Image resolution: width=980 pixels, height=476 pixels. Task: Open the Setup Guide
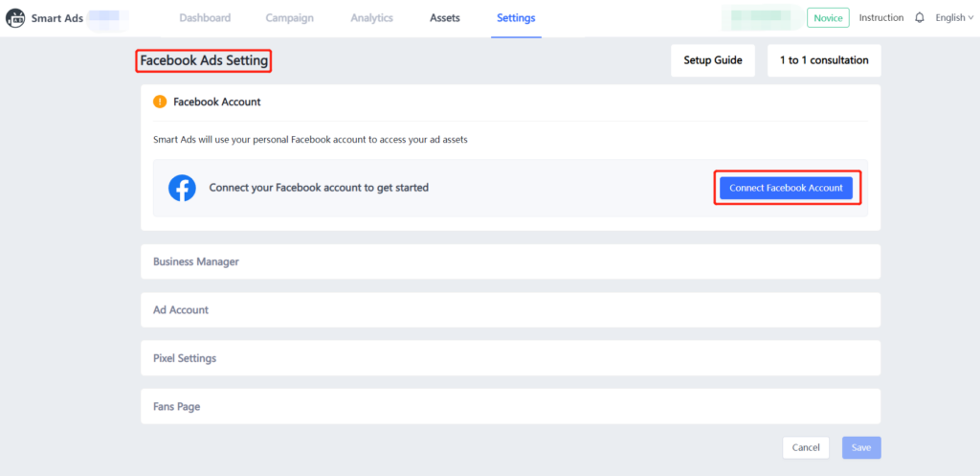tap(712, 60)
